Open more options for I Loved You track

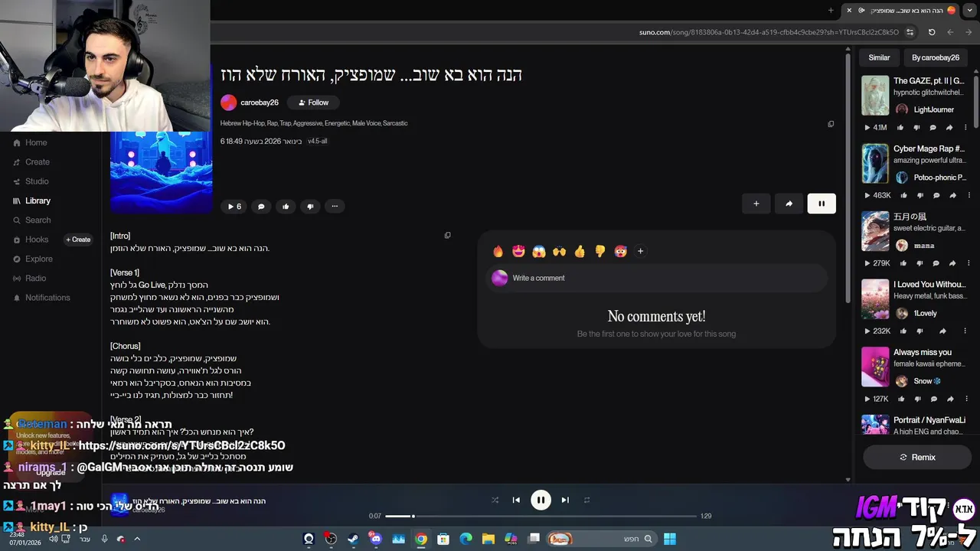[965, 331]
